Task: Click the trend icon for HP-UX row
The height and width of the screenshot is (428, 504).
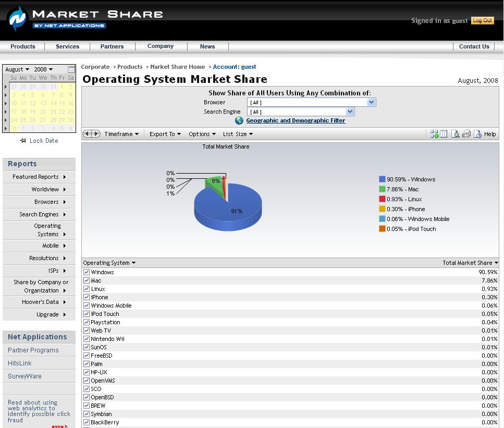Action: [87, 372]
